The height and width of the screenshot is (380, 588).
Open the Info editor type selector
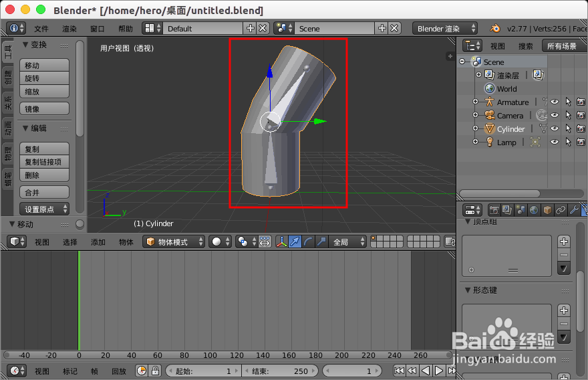[x=16, y=29]
